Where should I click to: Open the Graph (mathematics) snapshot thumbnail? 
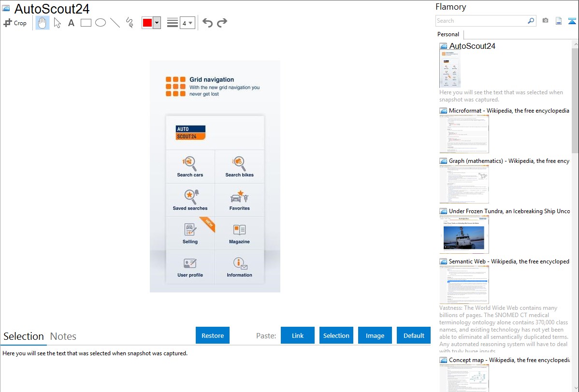click(464, 184)
